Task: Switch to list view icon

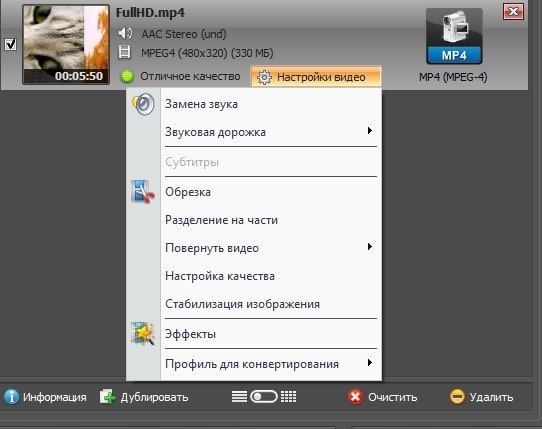Action: click(x=239, y=397)
